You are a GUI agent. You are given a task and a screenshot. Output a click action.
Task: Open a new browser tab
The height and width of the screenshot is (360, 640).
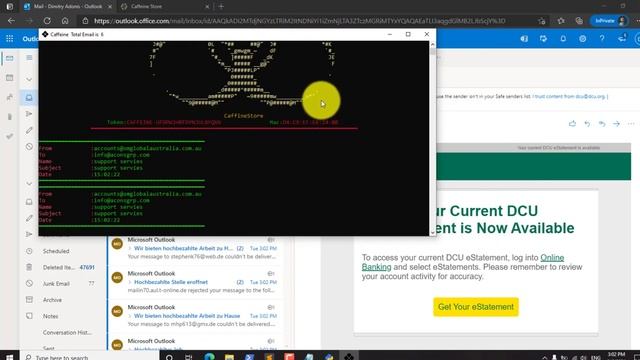tap(221, 7)
